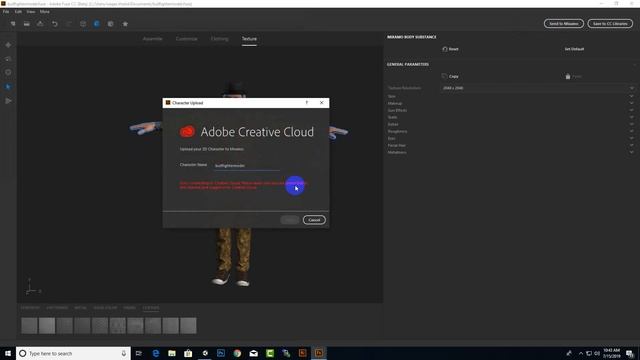640x360 pixels.
Task: Switch to the Clothing tab
Action: (x=220, y=39)
